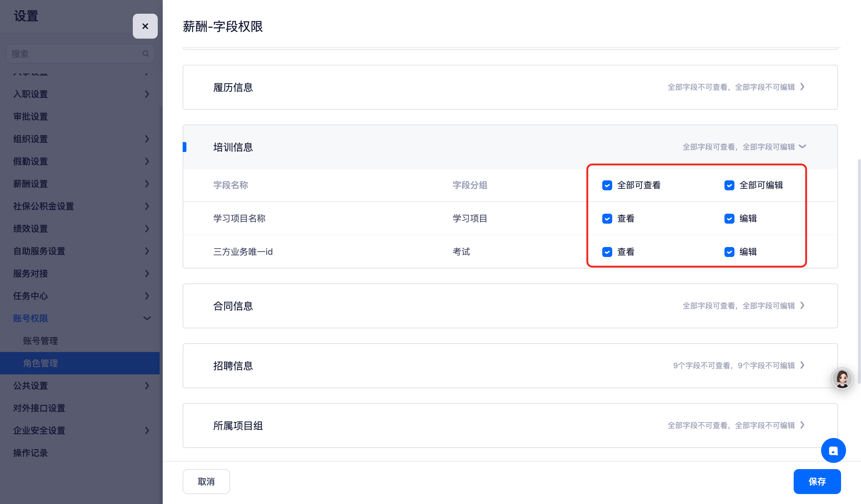
Task: Expand 所属项目组 section chevron
Action: [803, 425]
